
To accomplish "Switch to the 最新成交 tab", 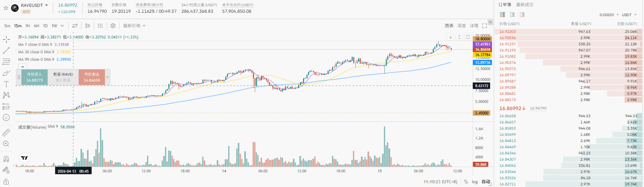I will pos(525,5).
